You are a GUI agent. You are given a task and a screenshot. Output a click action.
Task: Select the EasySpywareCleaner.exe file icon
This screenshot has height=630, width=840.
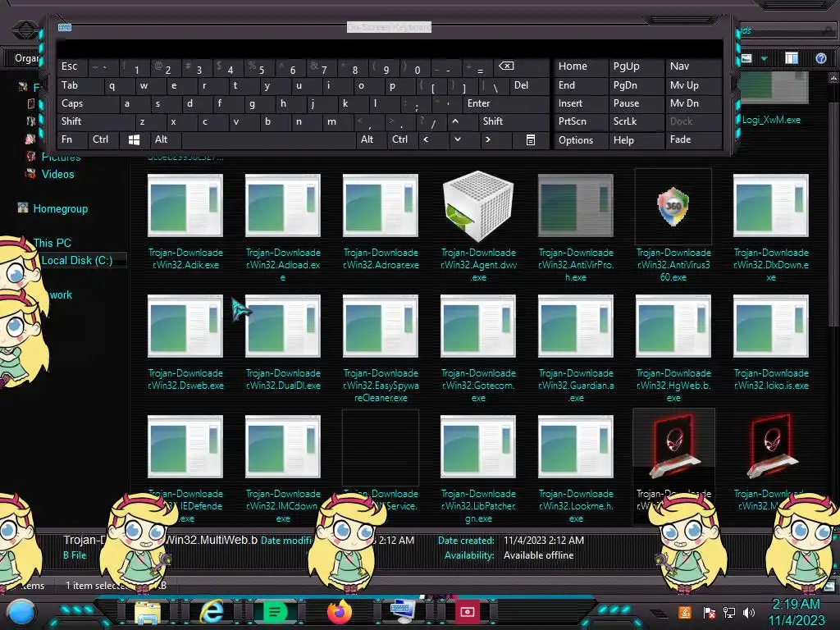pyautogui.click(x=381, y=326)
